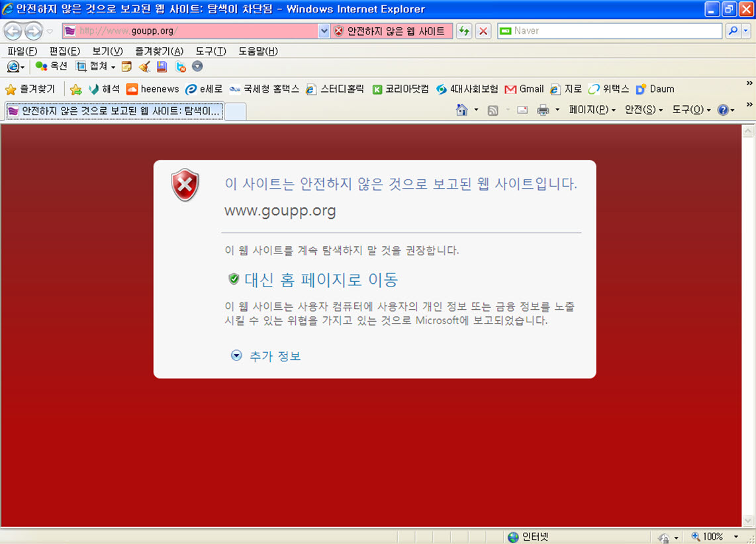This screenshot has height=544, width=756.
Task: Click the yellow notepad toolbar icon
Action: tap(126, 67)
